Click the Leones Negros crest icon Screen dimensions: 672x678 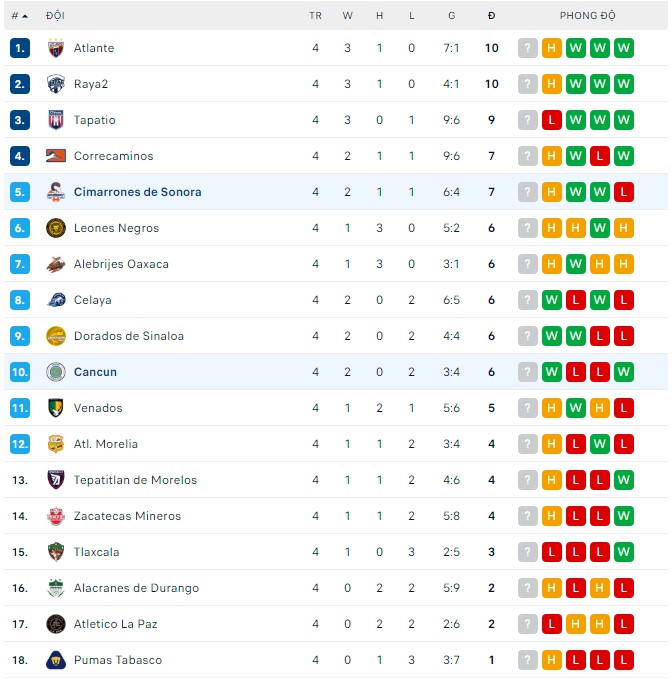click(56, 228)
